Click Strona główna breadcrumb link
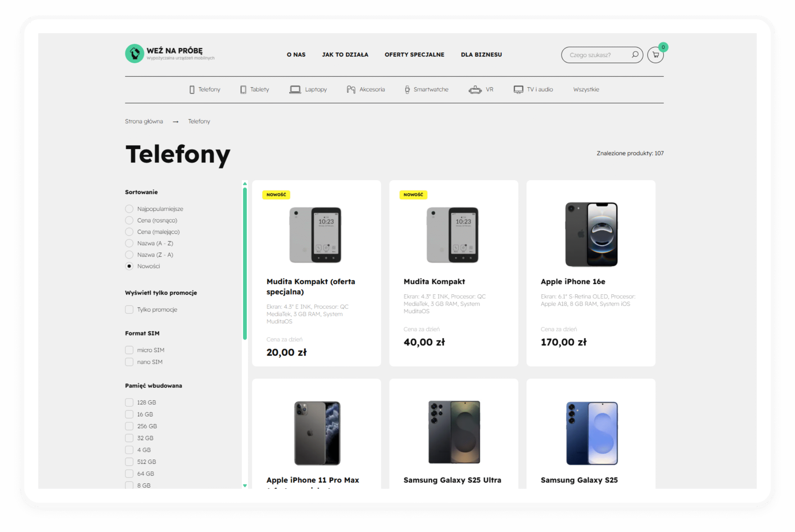This screenshot has height=532, width=795. click(144, 121)
